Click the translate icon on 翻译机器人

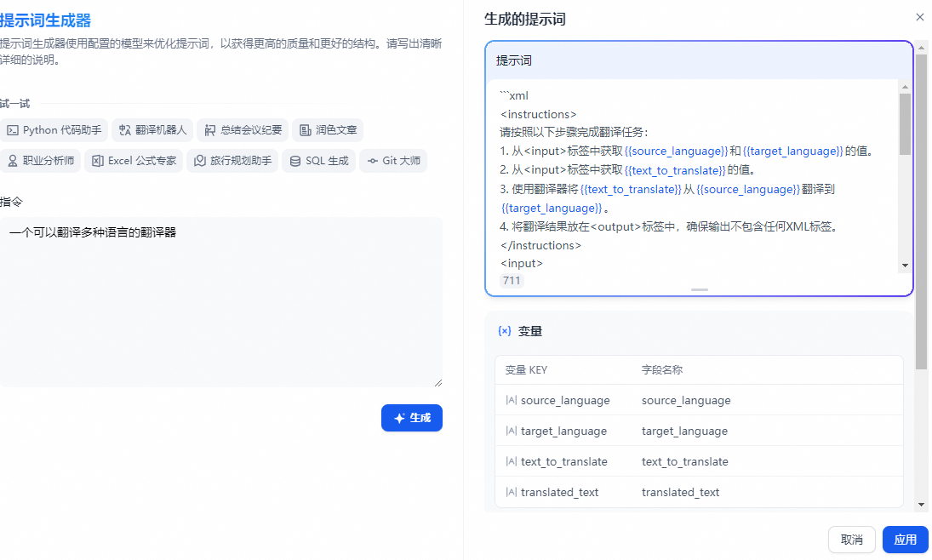(125, 130)
